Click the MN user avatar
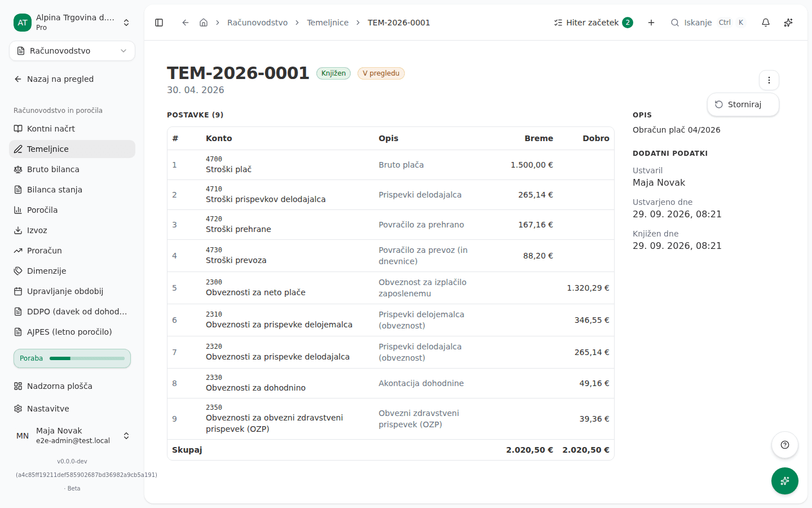Image resolution: width=812 pixels, height=508 pixels. pyautogui.click(x=23, y=436)
